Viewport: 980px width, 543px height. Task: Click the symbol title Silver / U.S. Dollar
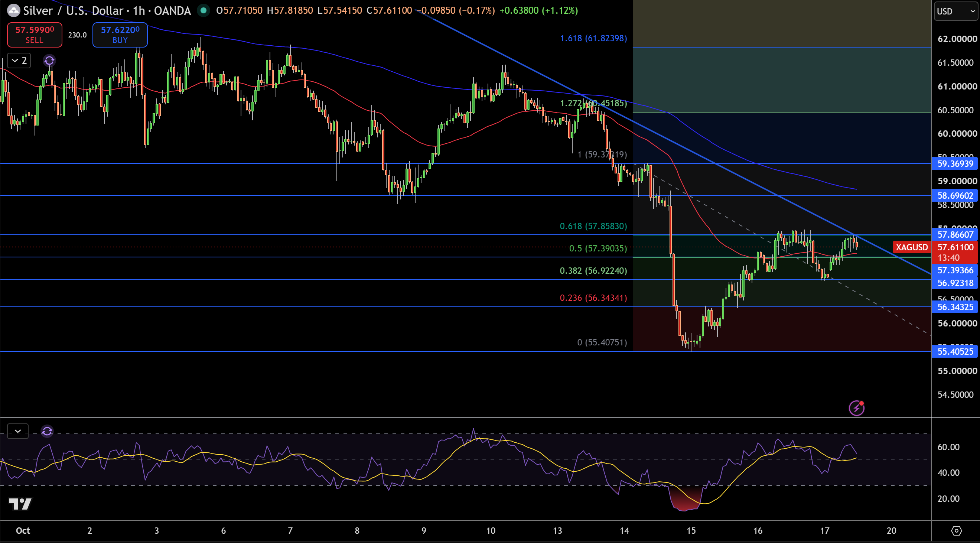point(74,11)
